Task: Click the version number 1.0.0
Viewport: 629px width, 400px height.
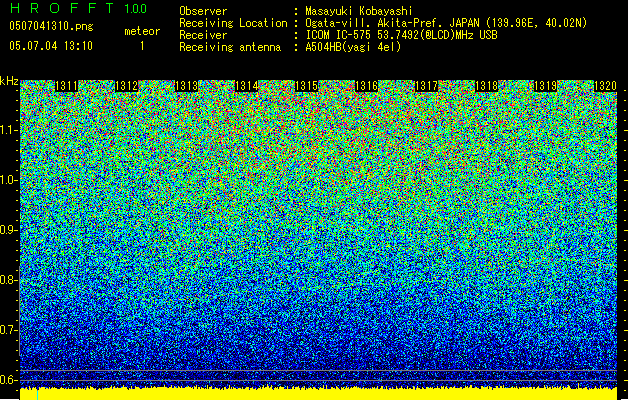Action: click(x=135, y=8)
